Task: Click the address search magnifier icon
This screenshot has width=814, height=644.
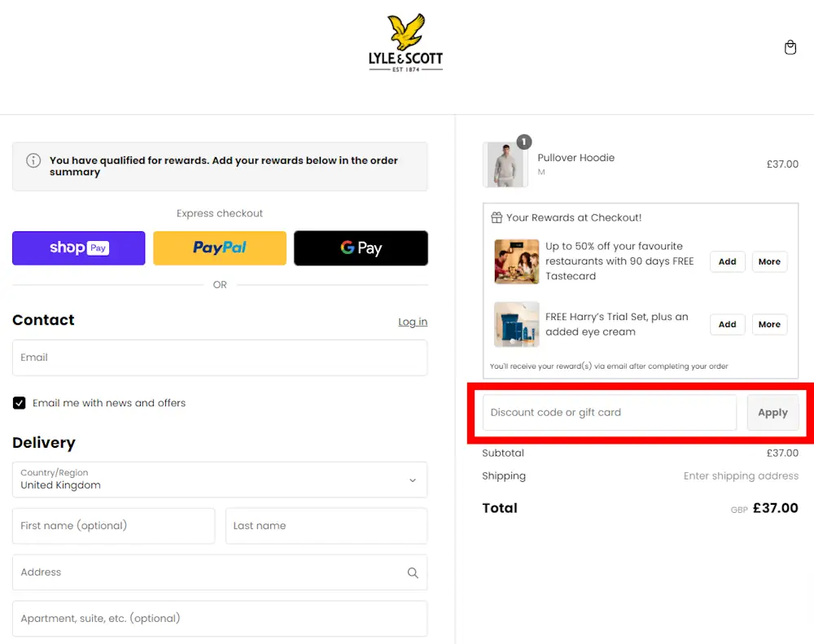Action: tap(413, 572)
